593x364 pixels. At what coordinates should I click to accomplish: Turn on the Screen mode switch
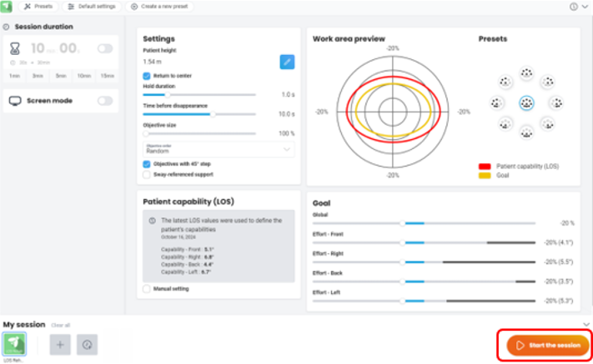click(105, 101)
